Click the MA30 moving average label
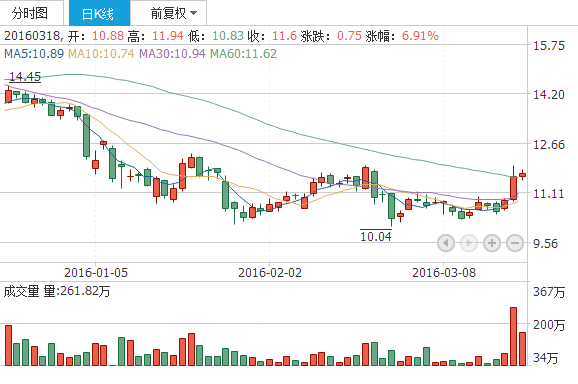The width and height of the screenshot is (578, 384). (x=172, y=54)
